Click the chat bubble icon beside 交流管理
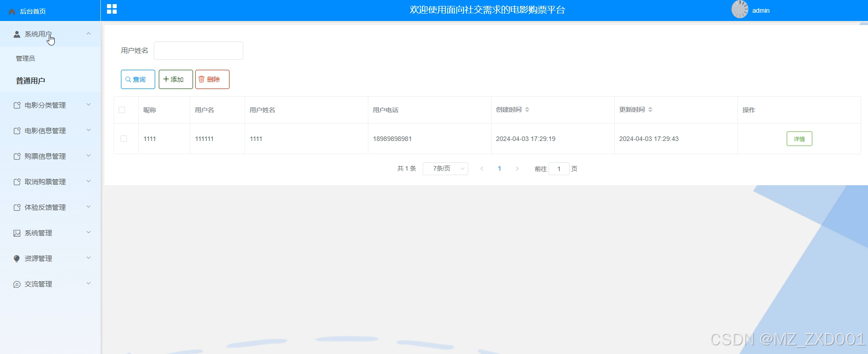 click(x=17, y=284)
